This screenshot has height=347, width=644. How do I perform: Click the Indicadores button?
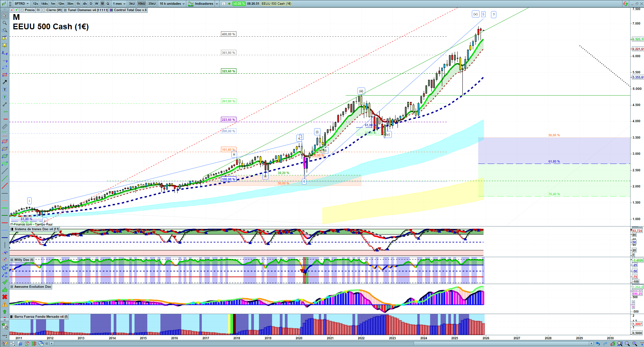point(201,4)
